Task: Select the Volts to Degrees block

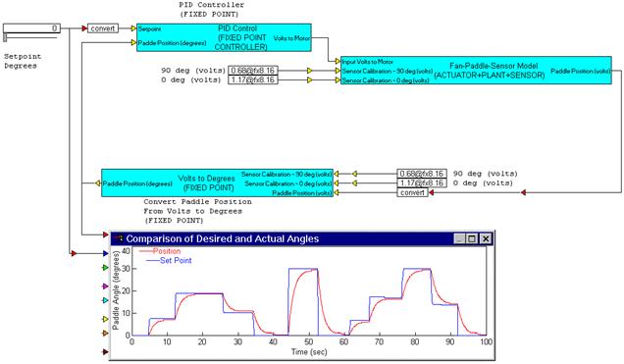Action: click(217, 183)
